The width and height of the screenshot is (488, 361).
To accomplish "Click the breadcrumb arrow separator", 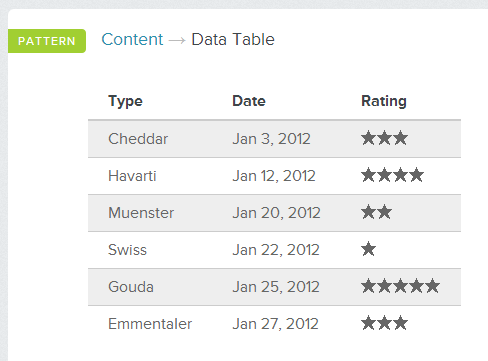I will 177,41.
